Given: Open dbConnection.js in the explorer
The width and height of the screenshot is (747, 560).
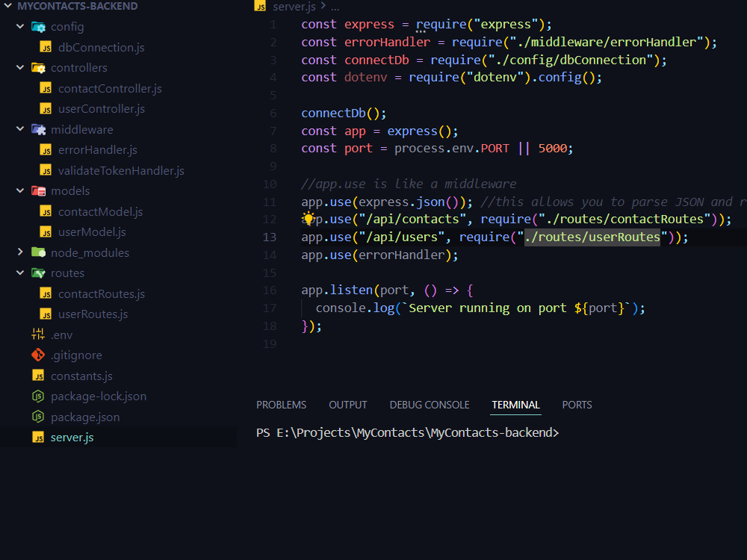Looking at the screenshot, I should pos(102,48).
